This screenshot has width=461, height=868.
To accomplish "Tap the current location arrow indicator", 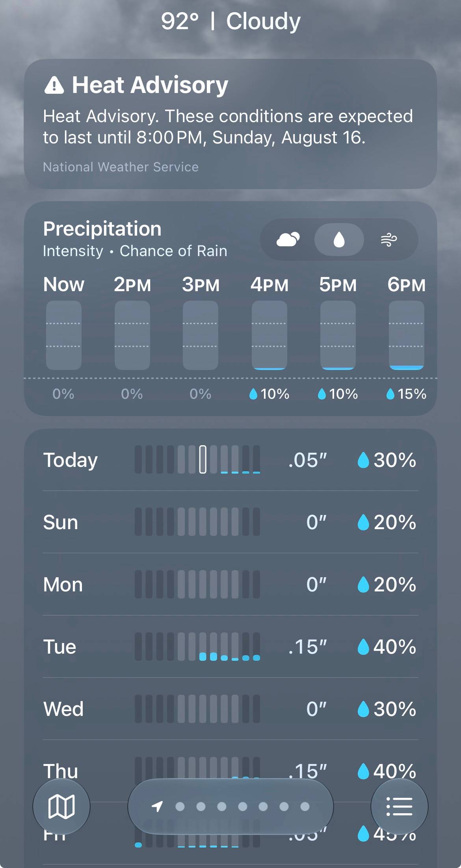I will pyautogui.click(x=157, y=806).
